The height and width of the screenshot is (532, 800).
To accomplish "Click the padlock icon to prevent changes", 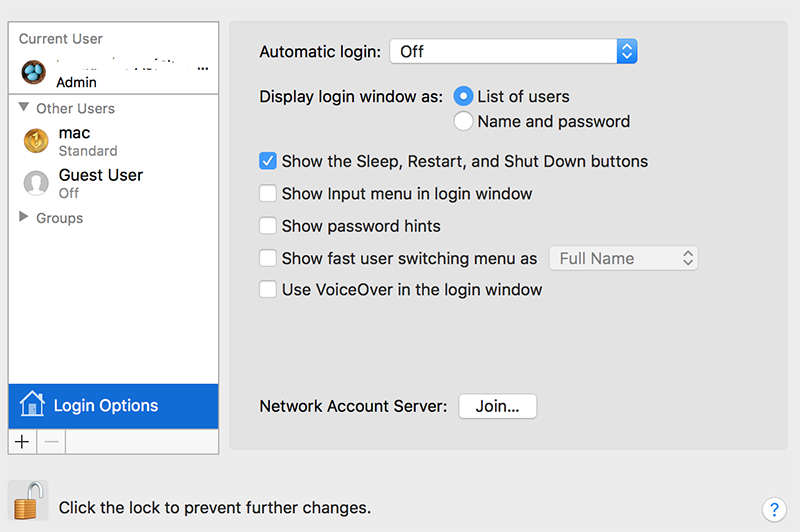I will click(26, 502).
